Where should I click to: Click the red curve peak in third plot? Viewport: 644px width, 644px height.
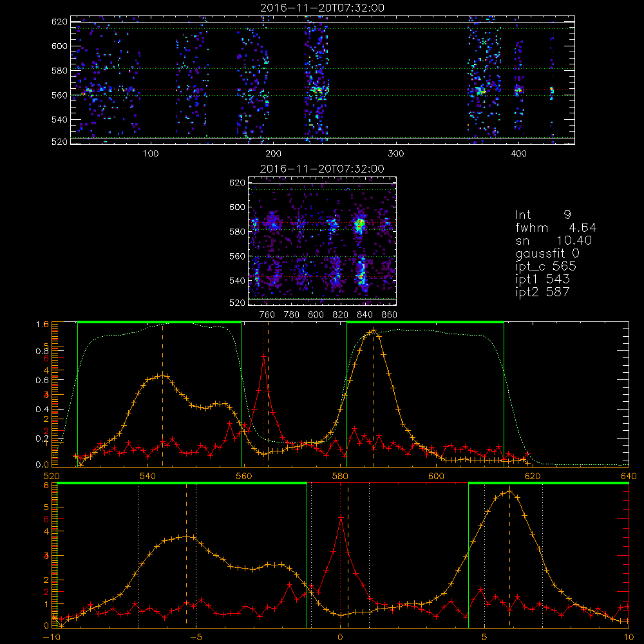(263, 356)
